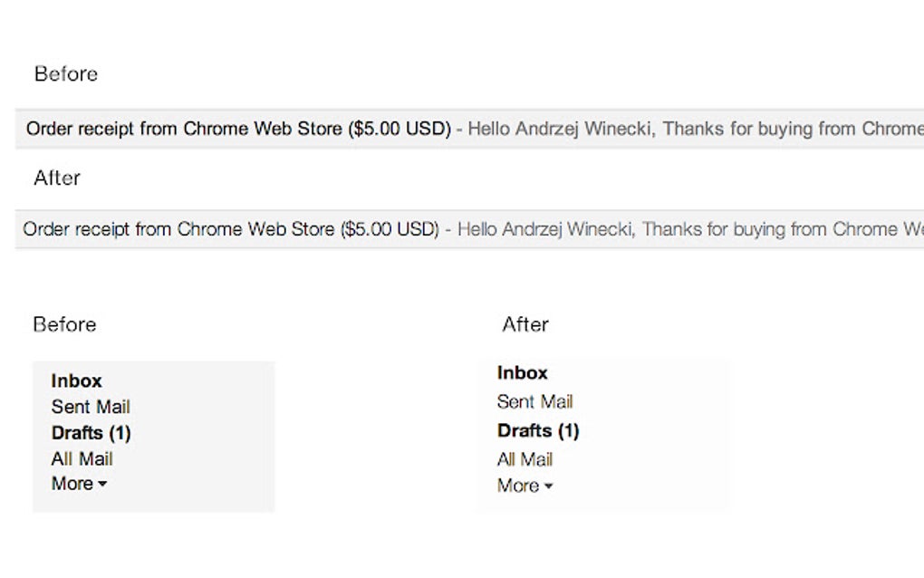Open Drafts (1) in the After sidebar
The image size is (924, 578).
539,430
